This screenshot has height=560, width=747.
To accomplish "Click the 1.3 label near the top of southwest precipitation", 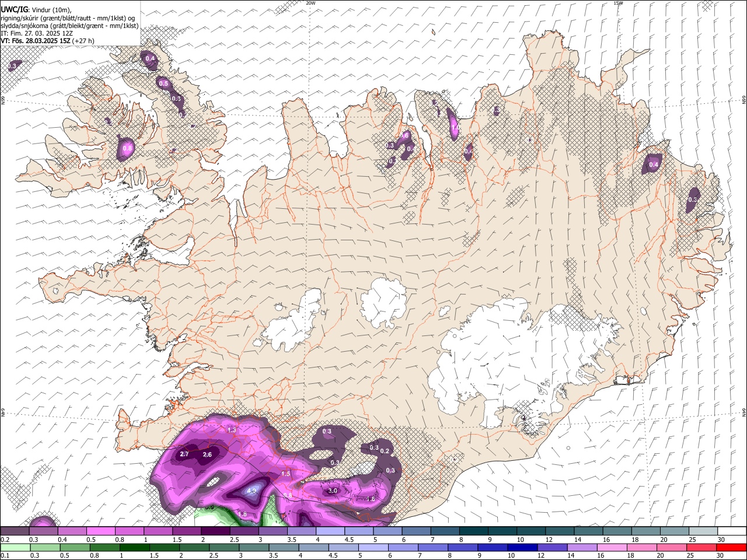I will point(232,430).
